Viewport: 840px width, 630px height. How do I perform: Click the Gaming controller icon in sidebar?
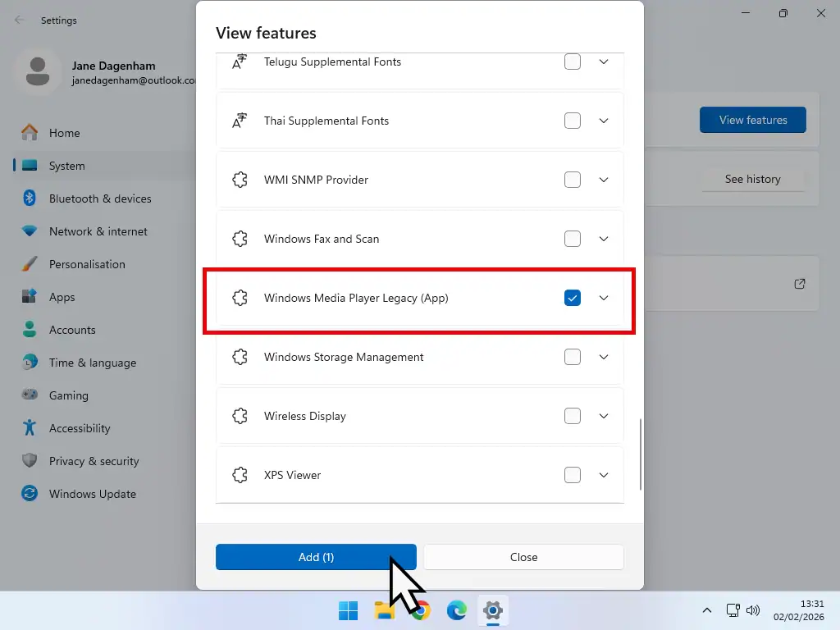(30, 395)
